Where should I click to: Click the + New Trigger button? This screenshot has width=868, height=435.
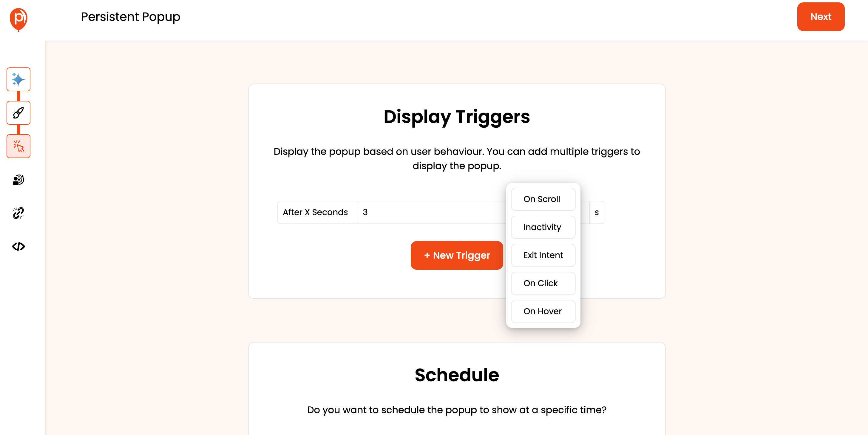456,255
